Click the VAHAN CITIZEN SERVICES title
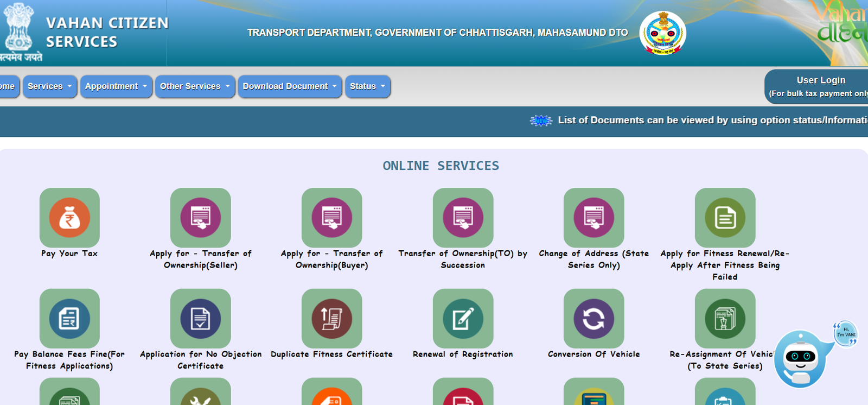 (x=107, y=32)
